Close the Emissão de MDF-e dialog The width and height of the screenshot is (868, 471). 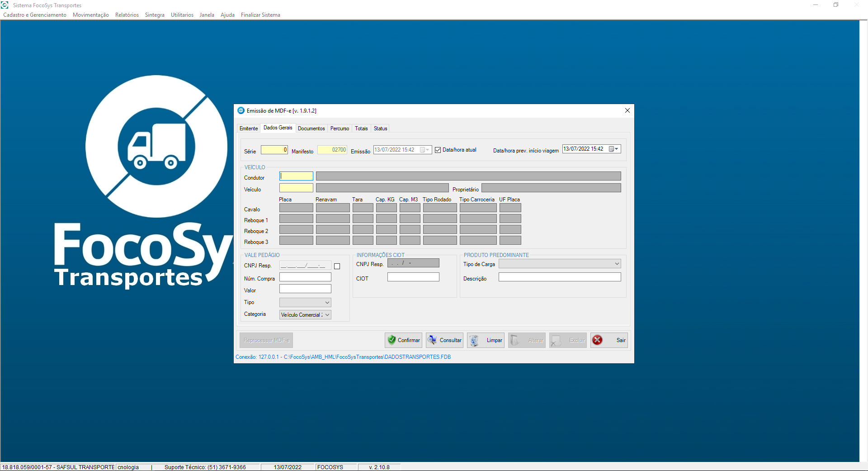tap(627, 110)
